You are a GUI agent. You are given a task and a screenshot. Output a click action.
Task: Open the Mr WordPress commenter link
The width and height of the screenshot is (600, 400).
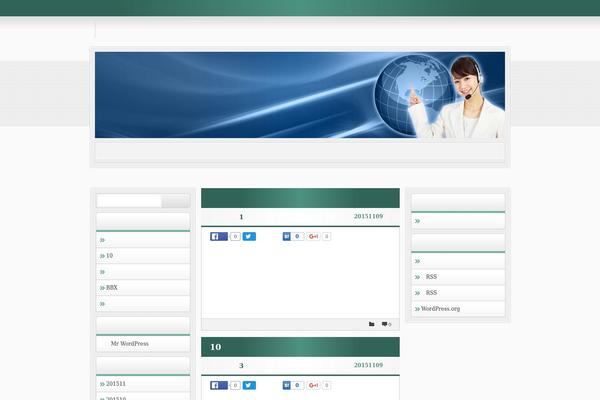click(x=130, y=344)
